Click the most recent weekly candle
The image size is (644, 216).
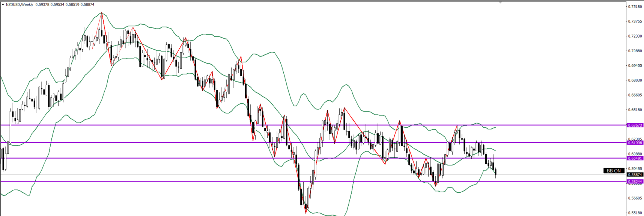496,172
